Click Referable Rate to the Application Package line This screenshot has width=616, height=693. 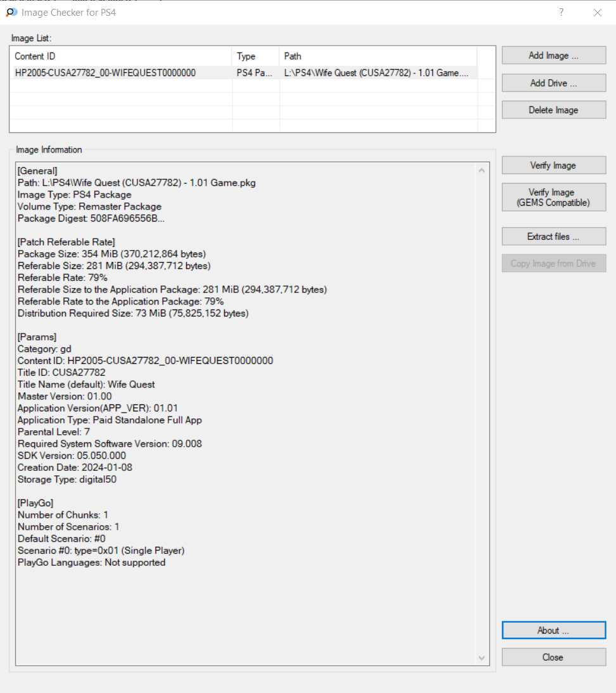pos(121,301)
